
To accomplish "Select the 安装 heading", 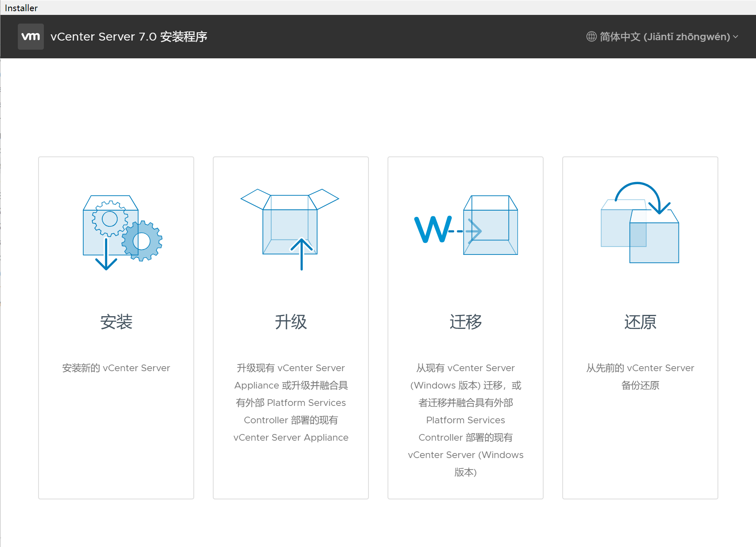I will (116, 321).
